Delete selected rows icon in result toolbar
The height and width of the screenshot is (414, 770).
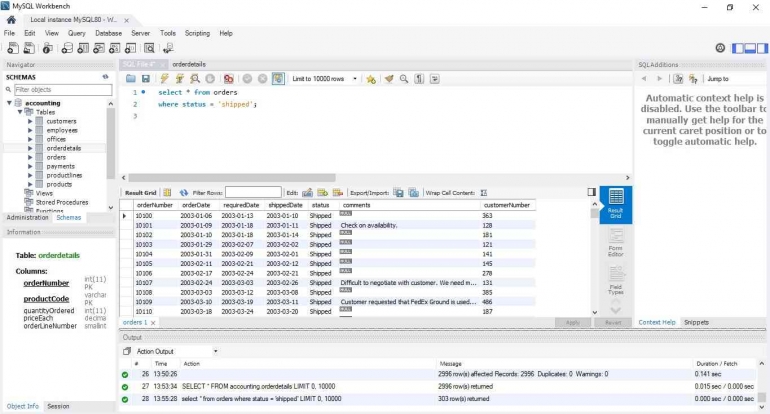pos(338,193)
